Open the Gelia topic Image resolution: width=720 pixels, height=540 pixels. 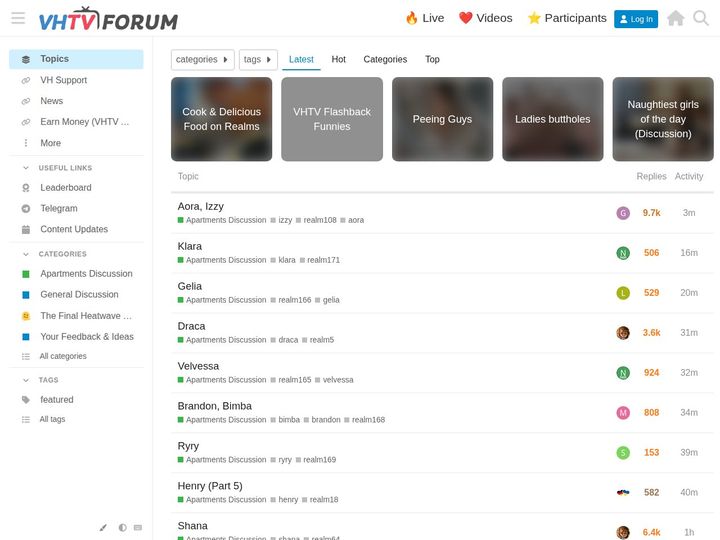190,287
